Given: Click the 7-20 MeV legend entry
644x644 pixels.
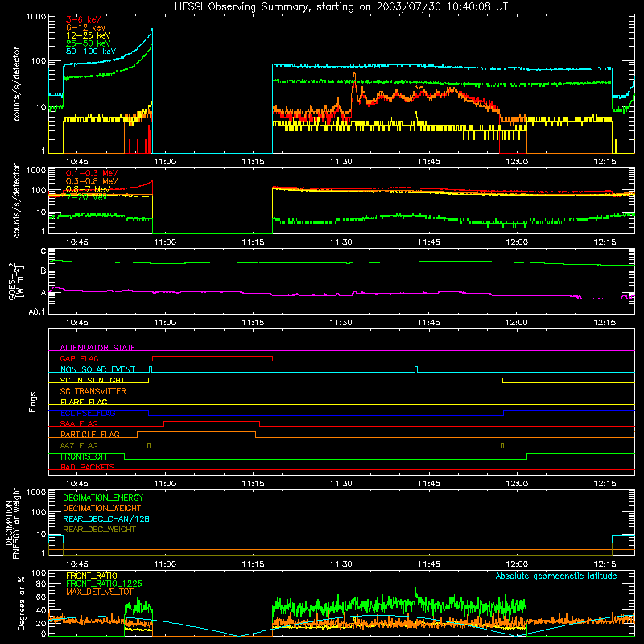Looking at the screenshot, I should pos(86,197).
